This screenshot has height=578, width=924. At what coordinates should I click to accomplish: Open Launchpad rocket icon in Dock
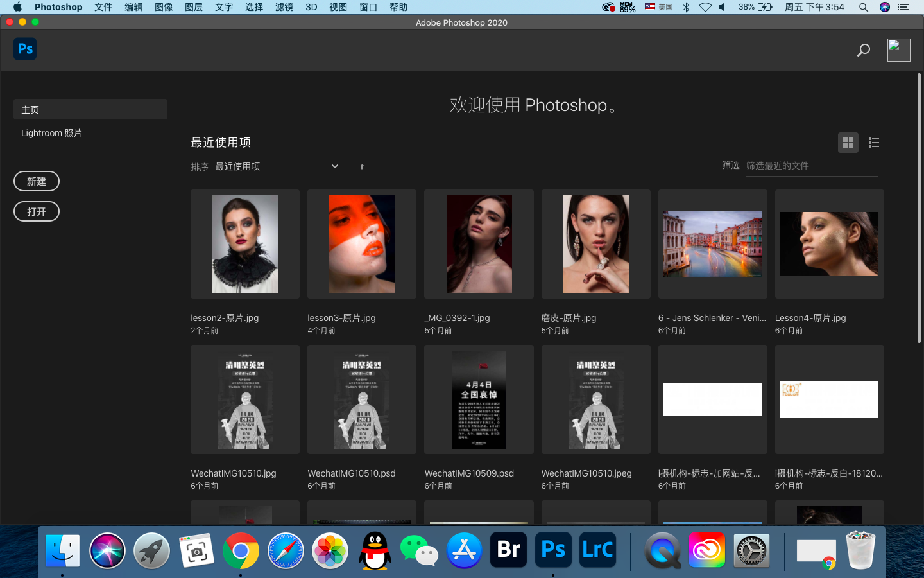151,550
